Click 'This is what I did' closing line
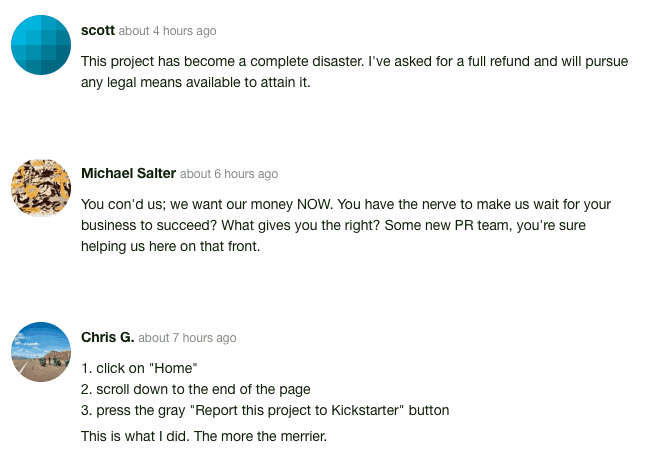 pyautogui.click(x=204, y=436)
